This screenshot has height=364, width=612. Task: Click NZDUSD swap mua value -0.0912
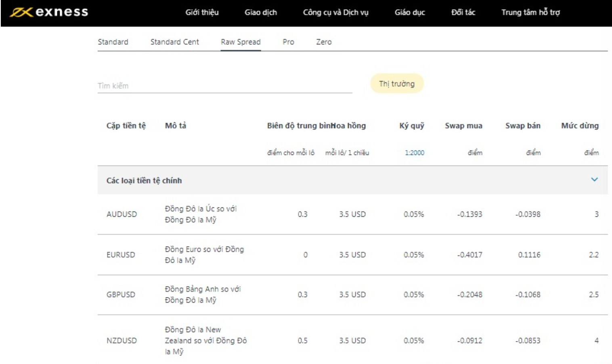469,341
